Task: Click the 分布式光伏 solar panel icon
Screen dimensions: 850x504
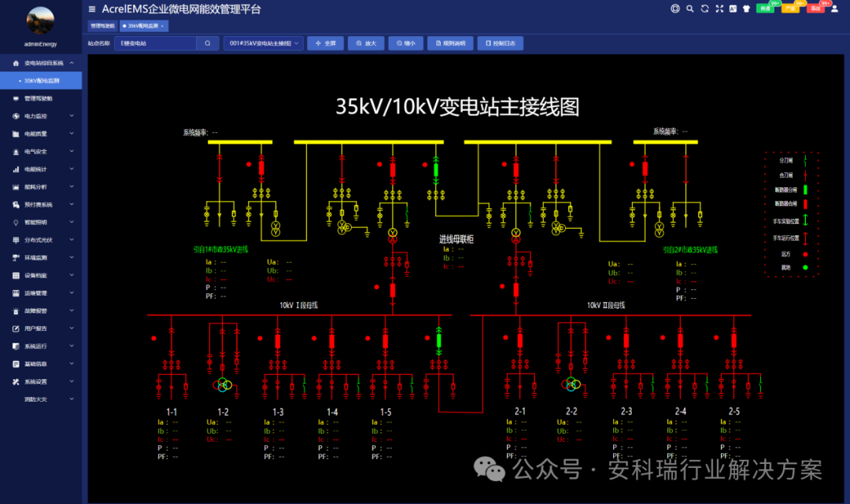Action: click(x=16, y=240)
